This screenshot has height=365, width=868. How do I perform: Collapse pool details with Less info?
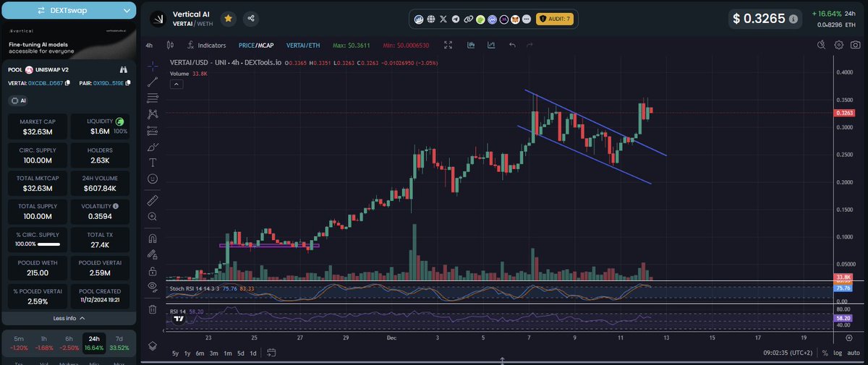[x=69, y=317]
